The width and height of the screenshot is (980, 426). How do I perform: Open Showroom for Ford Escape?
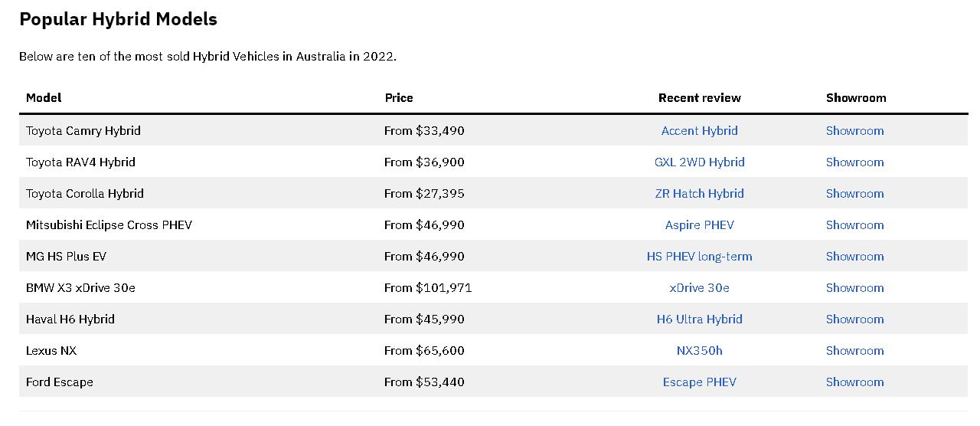coord(854,382)
